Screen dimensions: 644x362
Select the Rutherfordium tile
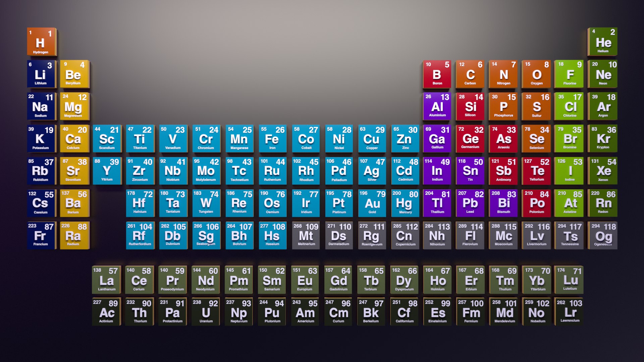(x=140, y=235)
